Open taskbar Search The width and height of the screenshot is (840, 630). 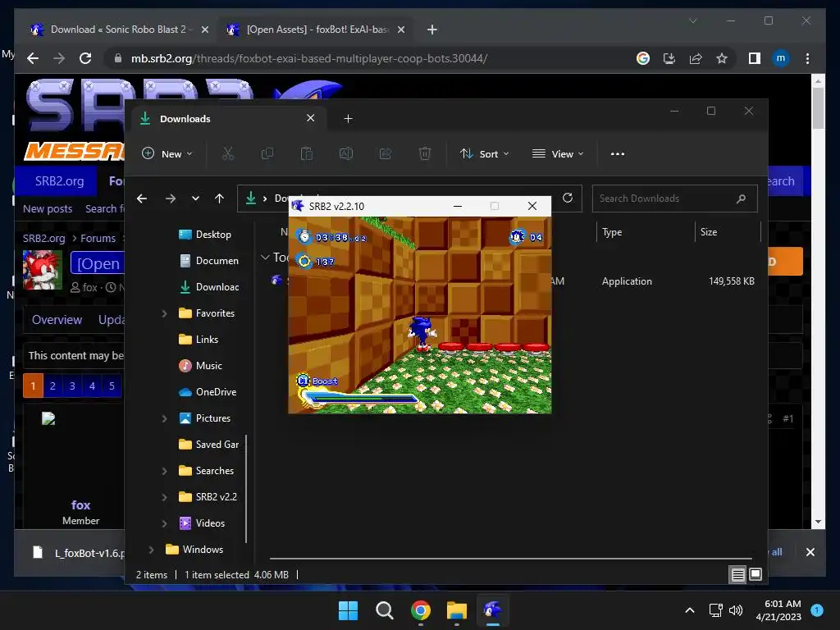point(384,610)
